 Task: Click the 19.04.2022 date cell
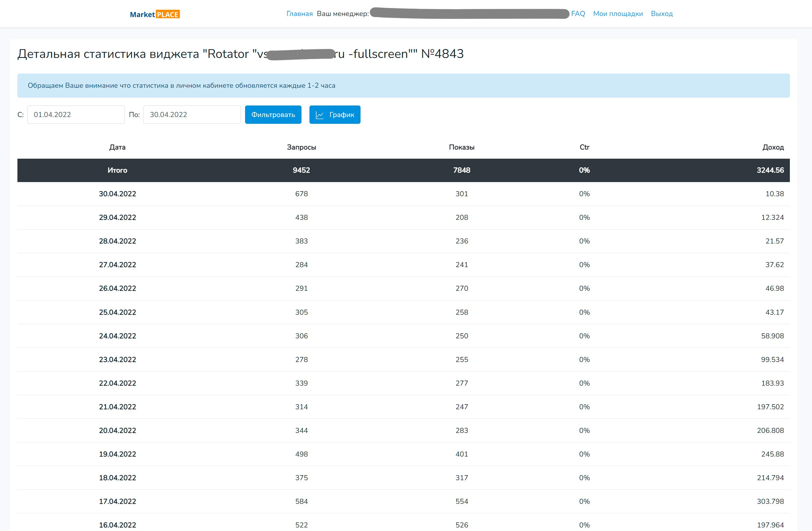[x=117, y=454]
